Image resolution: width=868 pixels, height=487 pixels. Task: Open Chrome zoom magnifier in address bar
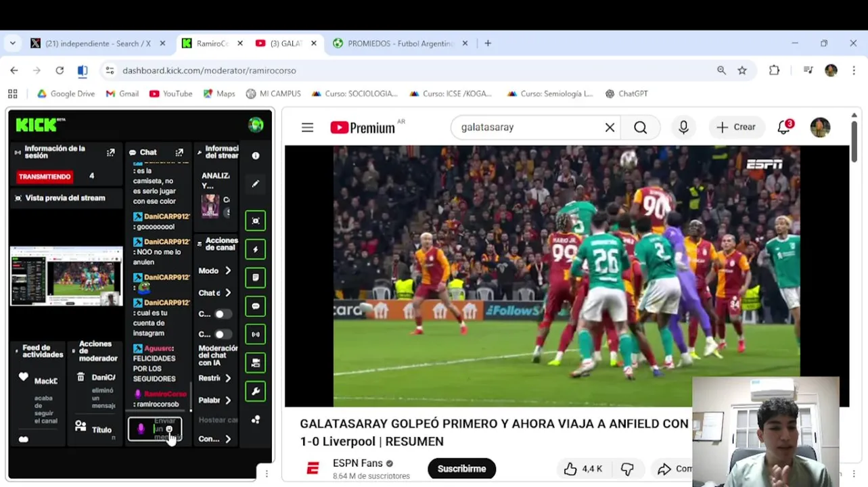coord(721,70)
